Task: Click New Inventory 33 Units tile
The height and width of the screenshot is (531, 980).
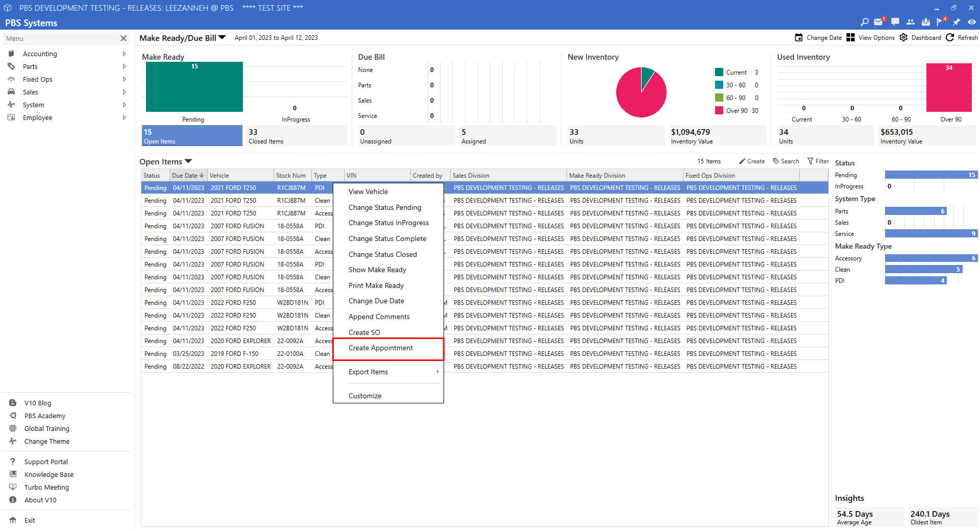Action: pyautogui.click(x=616, y=136)
